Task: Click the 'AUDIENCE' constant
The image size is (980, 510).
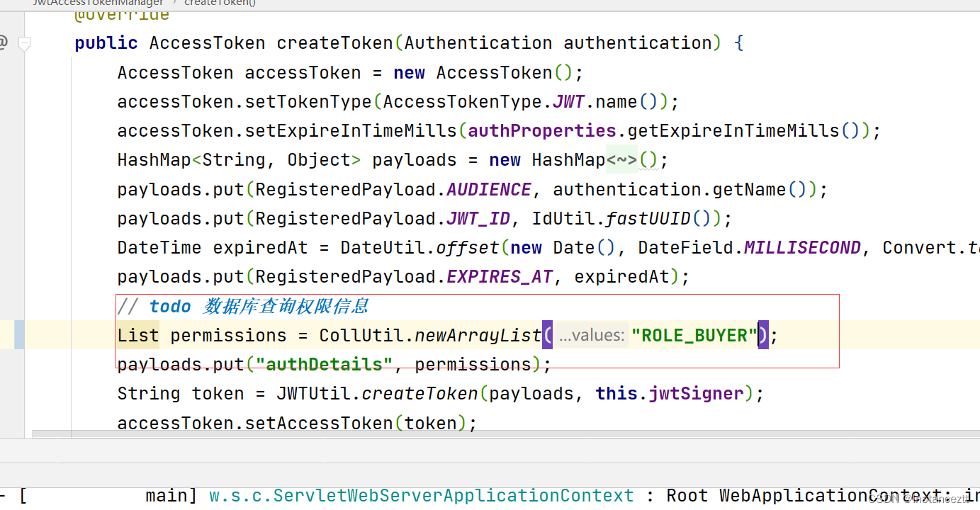Action: [489, 190]
